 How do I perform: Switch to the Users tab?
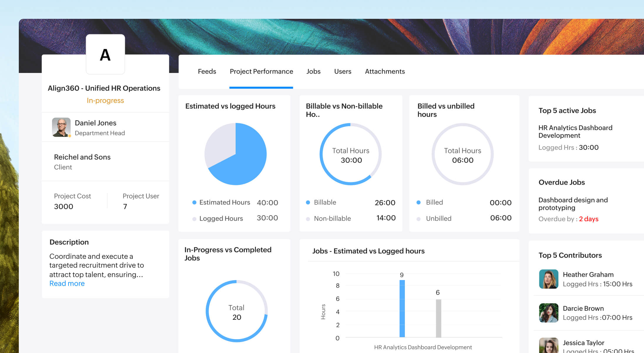[342, 71]
